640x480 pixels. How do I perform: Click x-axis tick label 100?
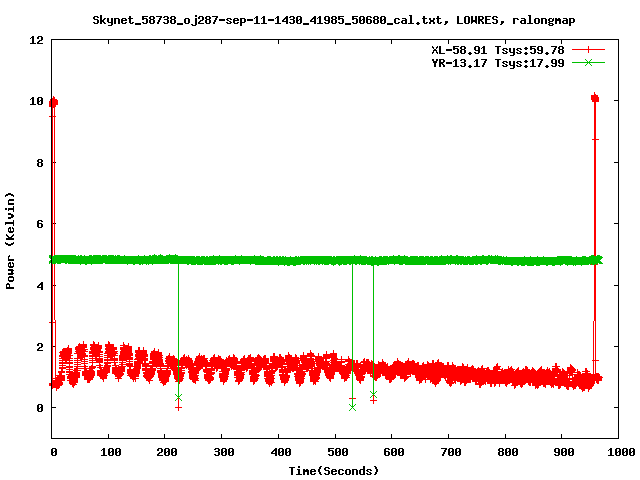[x=111, y=452]
